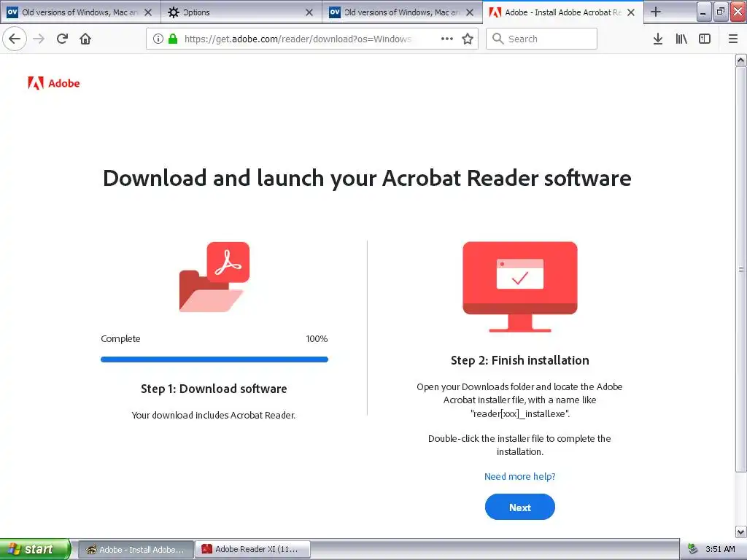Open page actions three-dot menu
This screenshot has width=747, height=560.
[x=447, y=39]
